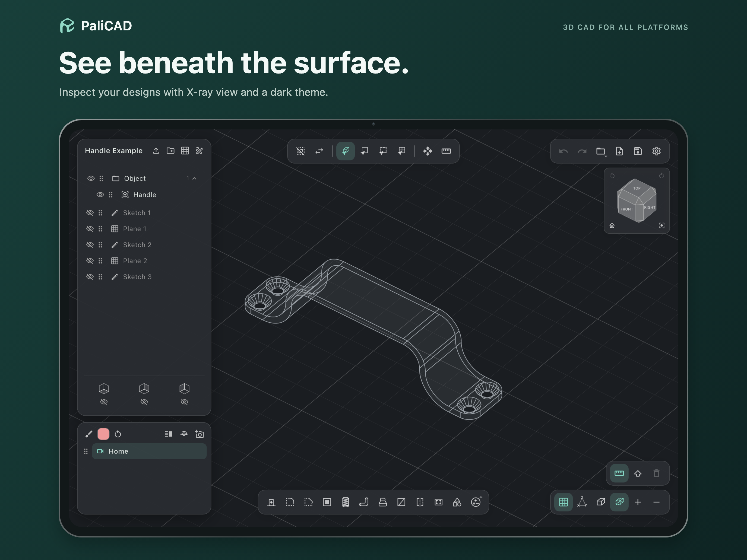Click the paintbrush icon in views panel
This screenshot has height=560, width=747.
point(88,434)
